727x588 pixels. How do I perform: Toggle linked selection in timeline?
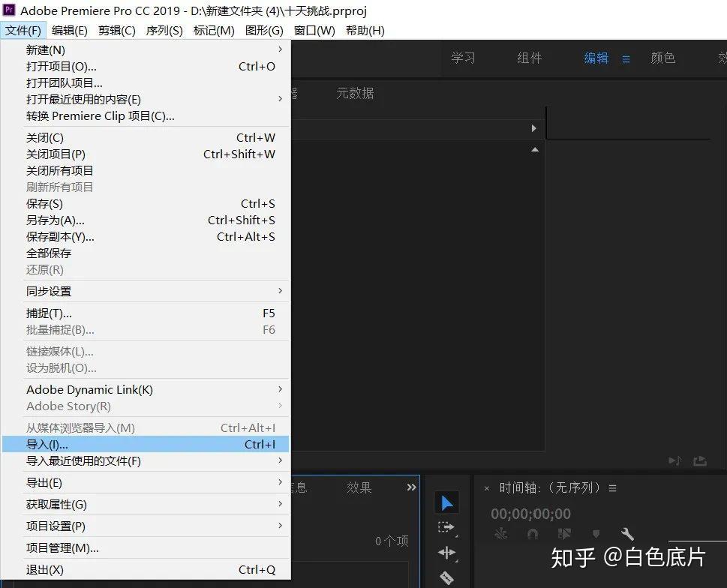[x=564, y=534]
